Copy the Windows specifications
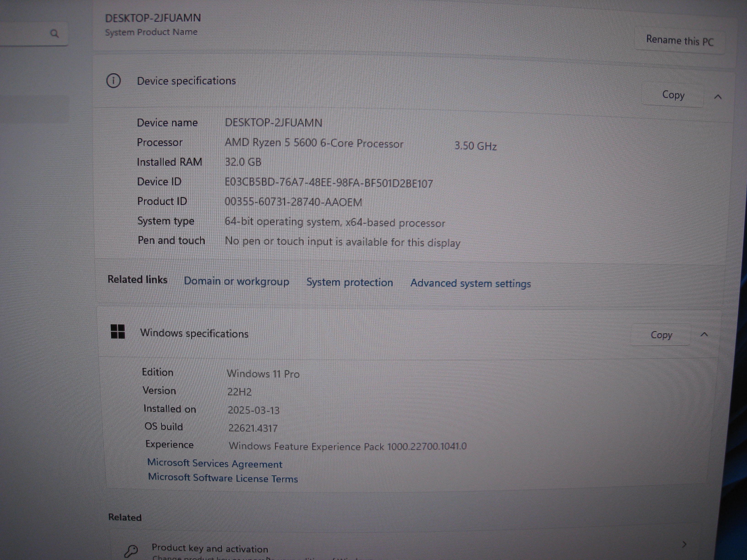This screenshot has width=747, height=560. (x=661, y=335)
